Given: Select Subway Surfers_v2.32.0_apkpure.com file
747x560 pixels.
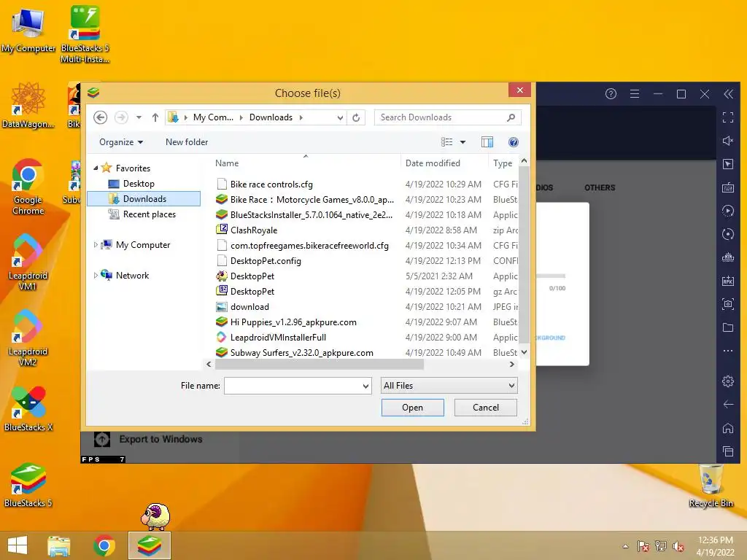Looking at the screenshot, I should [301, 352].
